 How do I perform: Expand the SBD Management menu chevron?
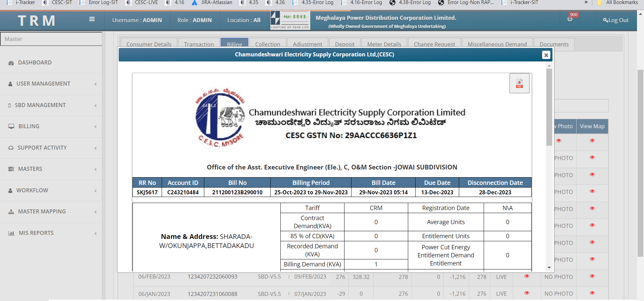coord(96,106)
